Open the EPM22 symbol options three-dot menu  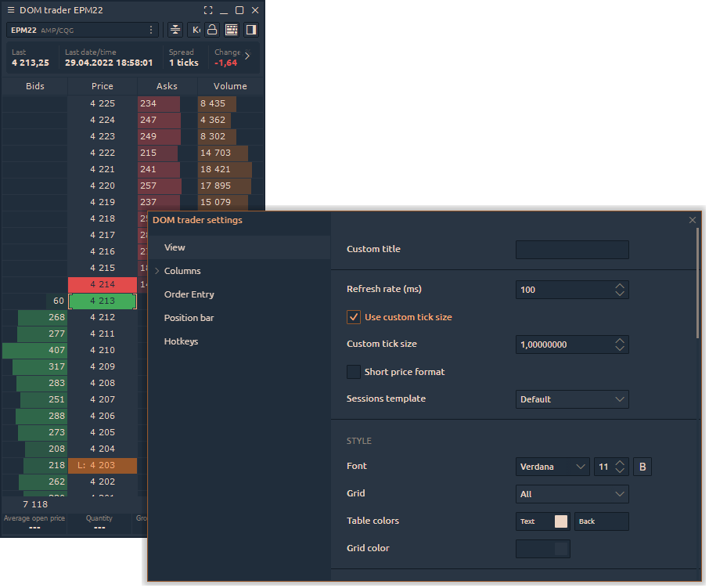[x=151, y=30]
